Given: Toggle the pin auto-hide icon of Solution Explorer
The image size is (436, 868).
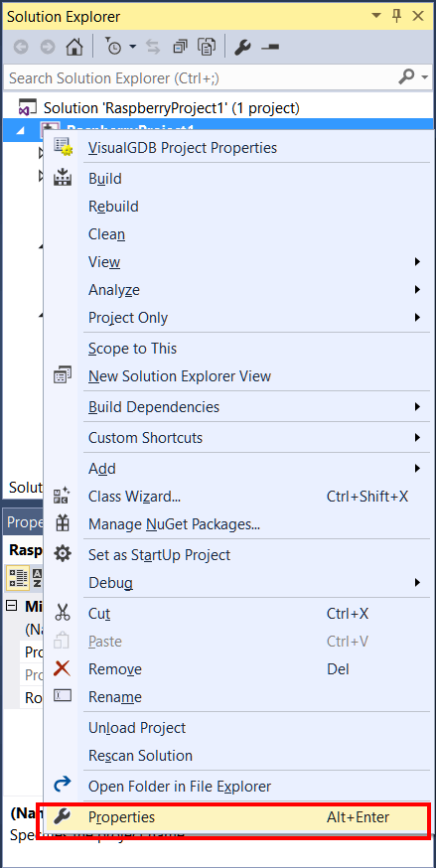Looking at the screenshot, I should (396, 16).
